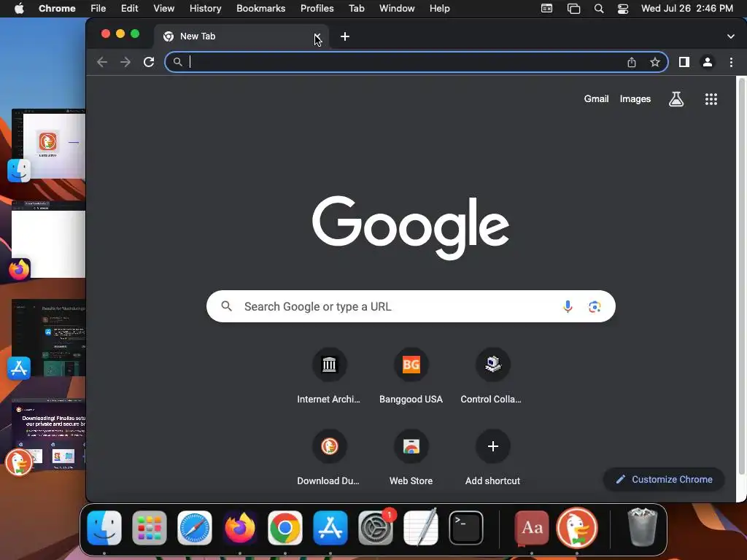Open DuckDuckGo from the Dock
The width and height of the screenshot is (747, 560).
pyautogui.click(x=577, y=528)
